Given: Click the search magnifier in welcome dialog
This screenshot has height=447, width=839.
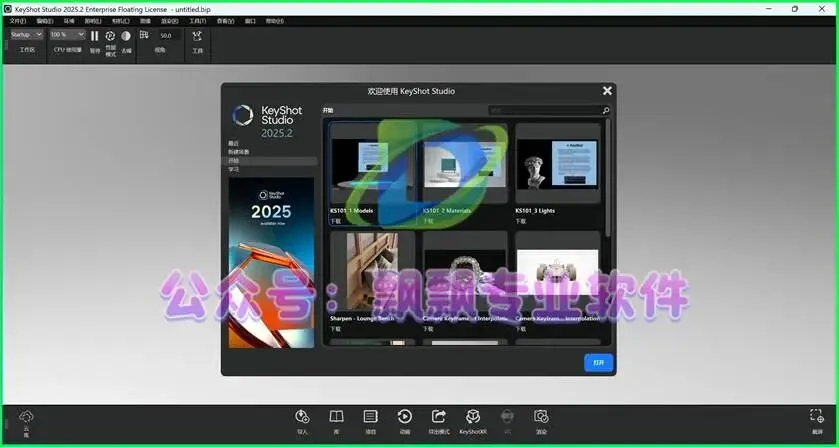Looking at the screenshot, I should point(606,111).
